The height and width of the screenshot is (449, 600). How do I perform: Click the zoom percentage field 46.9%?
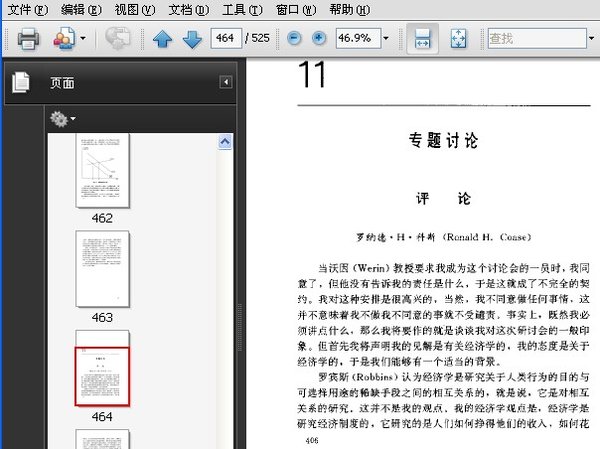[358, 38]
